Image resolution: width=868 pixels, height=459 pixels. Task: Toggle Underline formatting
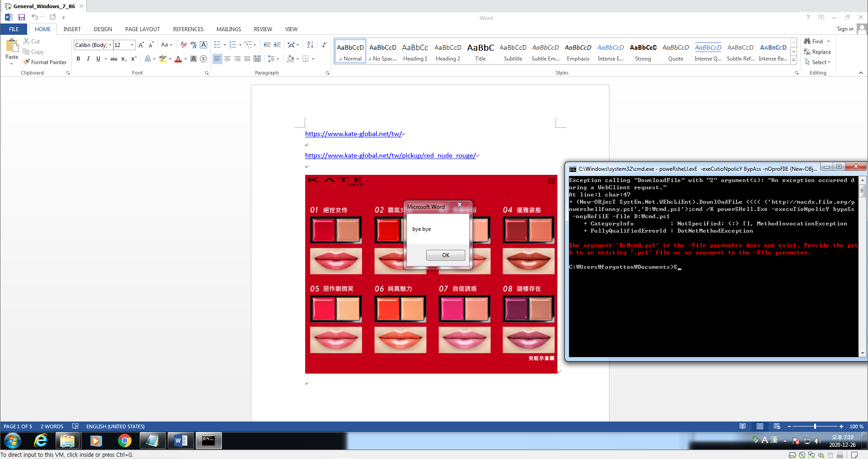(x=98, y=59)
